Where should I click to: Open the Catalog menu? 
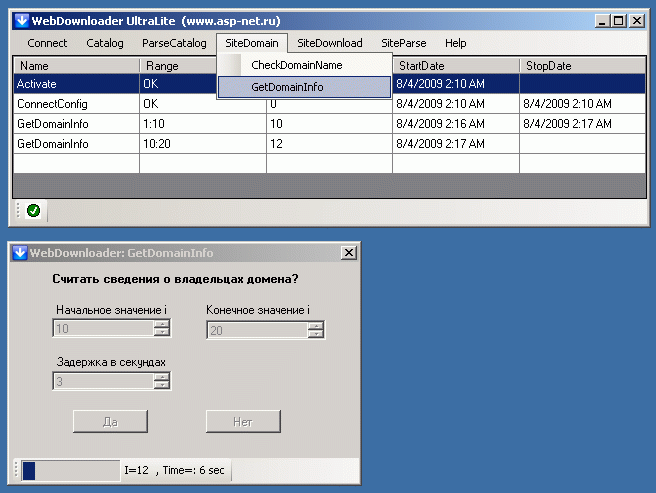click(x=105, y=43)
